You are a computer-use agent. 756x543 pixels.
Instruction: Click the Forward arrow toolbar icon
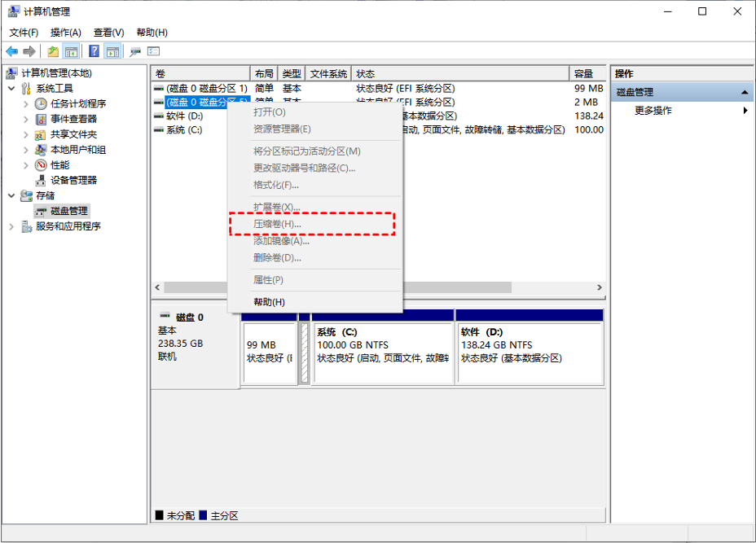29,51
